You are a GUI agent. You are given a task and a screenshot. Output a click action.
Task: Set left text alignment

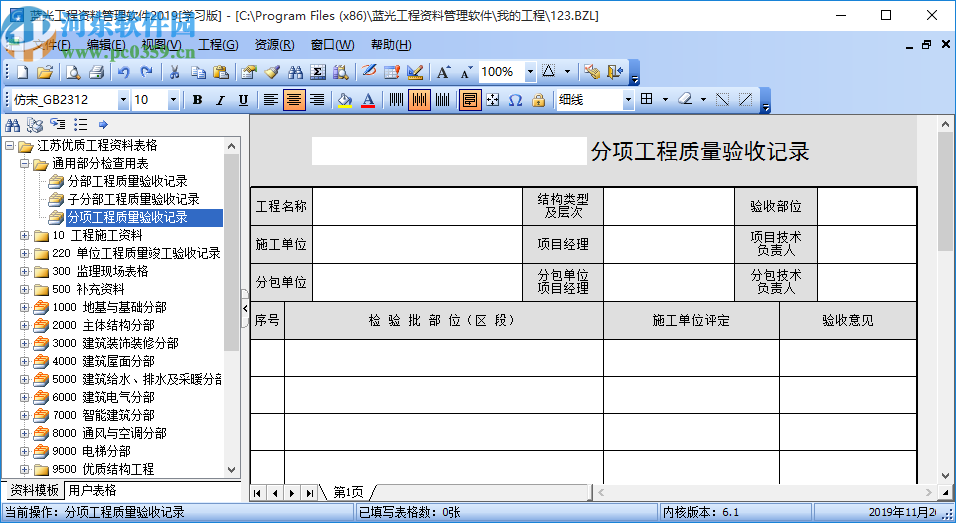271,100
